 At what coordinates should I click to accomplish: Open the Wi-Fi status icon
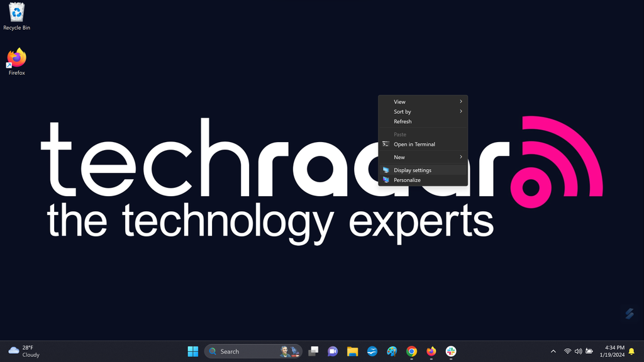point(567,351)
